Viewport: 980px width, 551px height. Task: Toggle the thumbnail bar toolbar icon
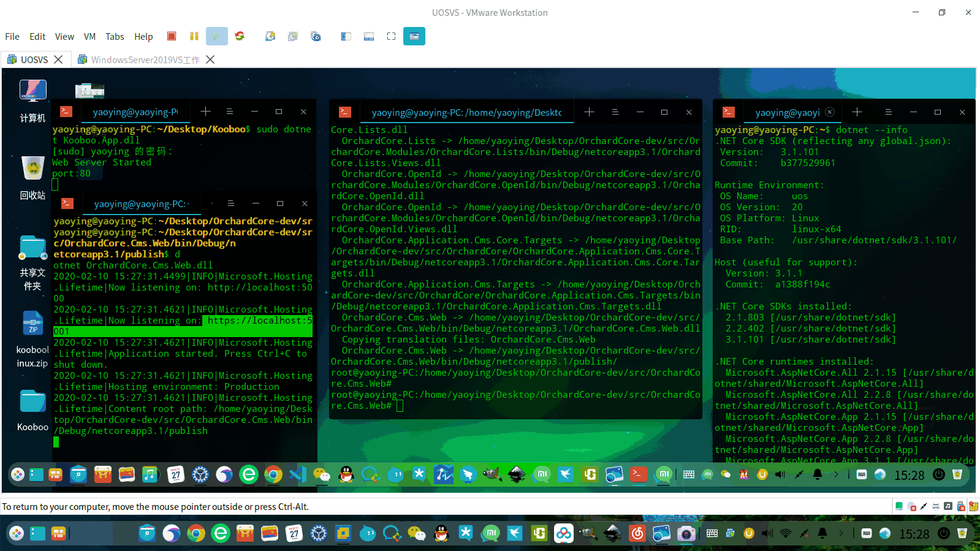[369, 36]
